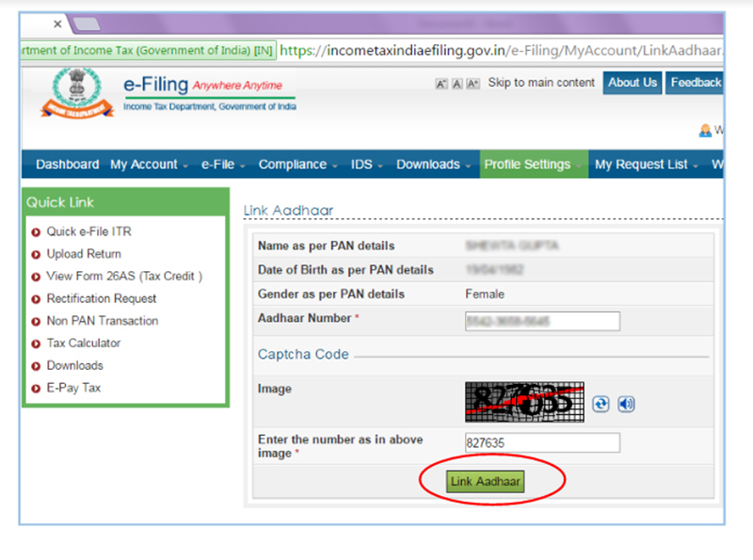
Task: Click the Quick e-File ITR link
Action: tap(89, 232)
